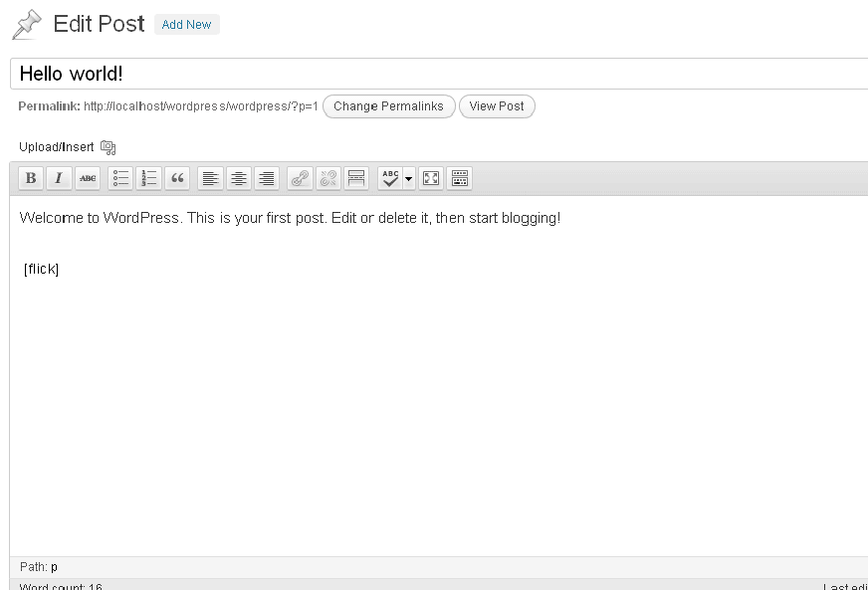
Task: Insert ordered numbered list
Action: click(x=149, y=178)
